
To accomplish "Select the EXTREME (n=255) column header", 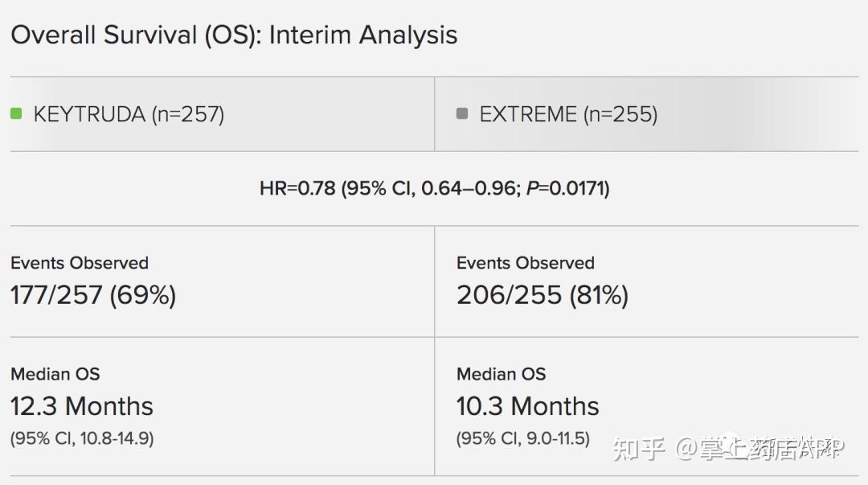I will 568,114.
